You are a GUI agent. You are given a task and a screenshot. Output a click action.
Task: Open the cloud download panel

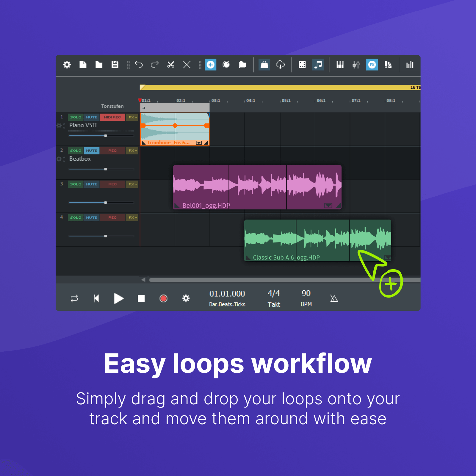click(280, 65)
